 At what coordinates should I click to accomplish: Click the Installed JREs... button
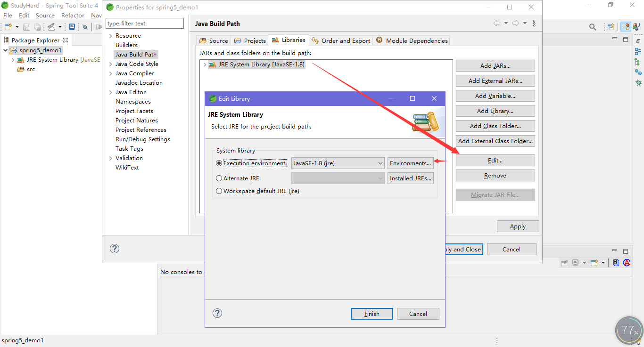[x=410, y=178]
